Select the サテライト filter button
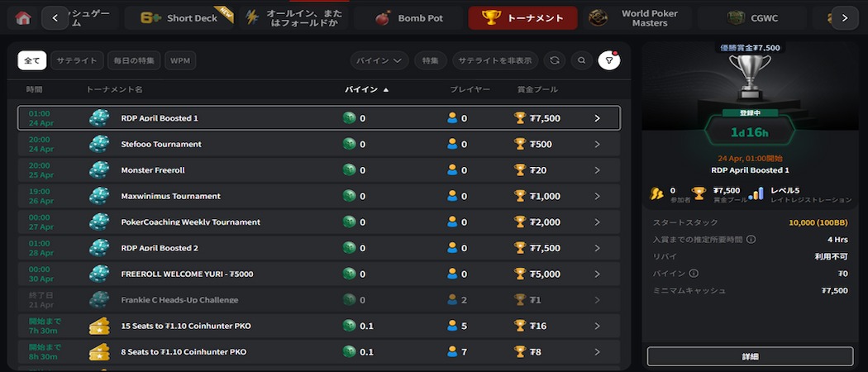The width and height of the screenshot is (868, 372). coord(77,60)
